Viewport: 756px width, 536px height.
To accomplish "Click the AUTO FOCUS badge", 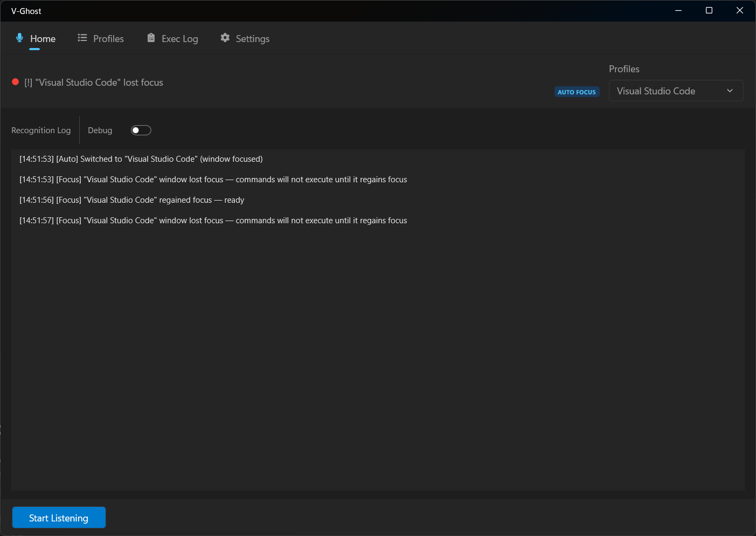I will coord(577,92).
